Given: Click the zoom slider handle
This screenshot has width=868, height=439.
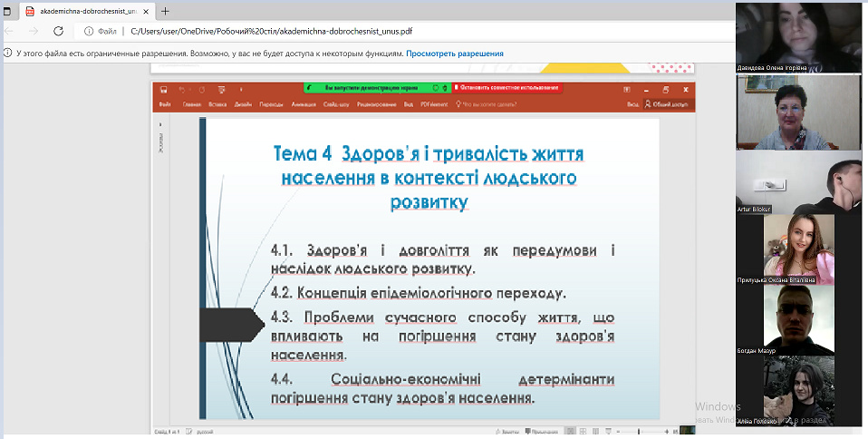Looking at the screenshot, I should pos(638,431).
